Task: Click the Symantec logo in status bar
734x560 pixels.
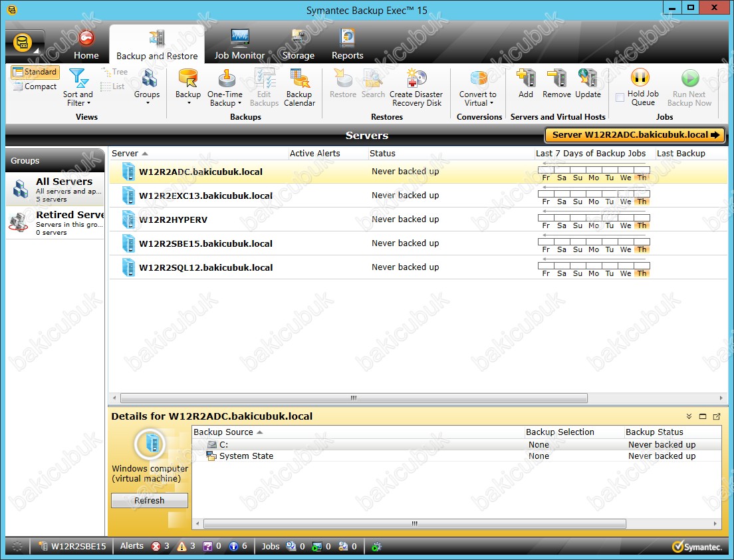Action: [697, 547]
